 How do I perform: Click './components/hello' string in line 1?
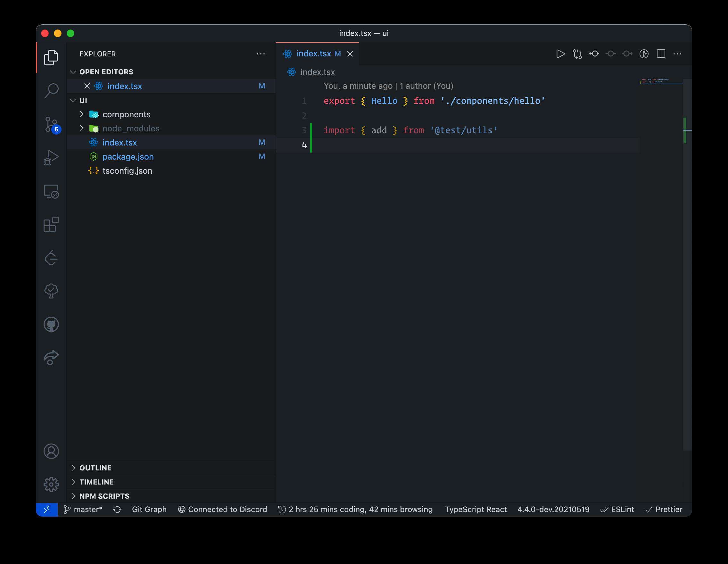tap(493, 101)
